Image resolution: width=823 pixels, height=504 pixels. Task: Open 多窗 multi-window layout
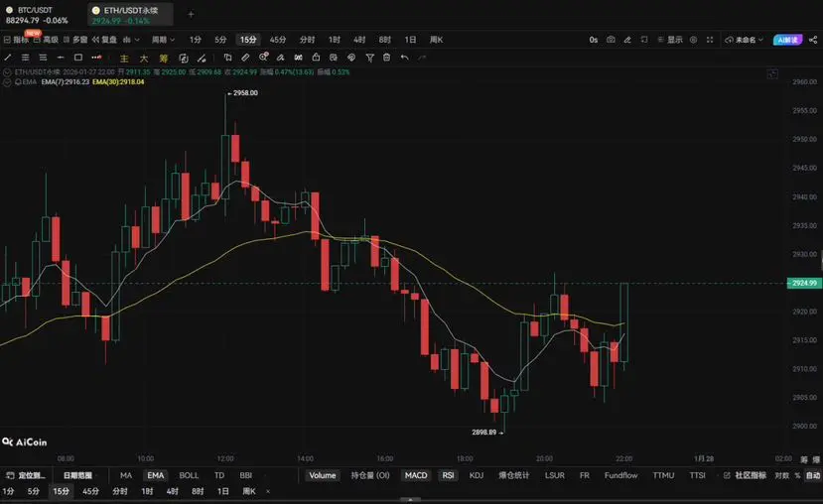point(75,40)
